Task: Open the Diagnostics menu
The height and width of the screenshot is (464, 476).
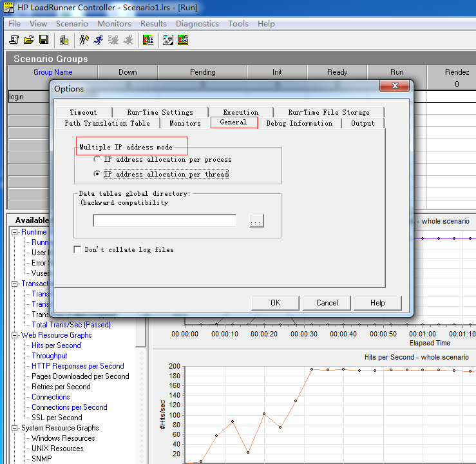Action: point(197,24)
